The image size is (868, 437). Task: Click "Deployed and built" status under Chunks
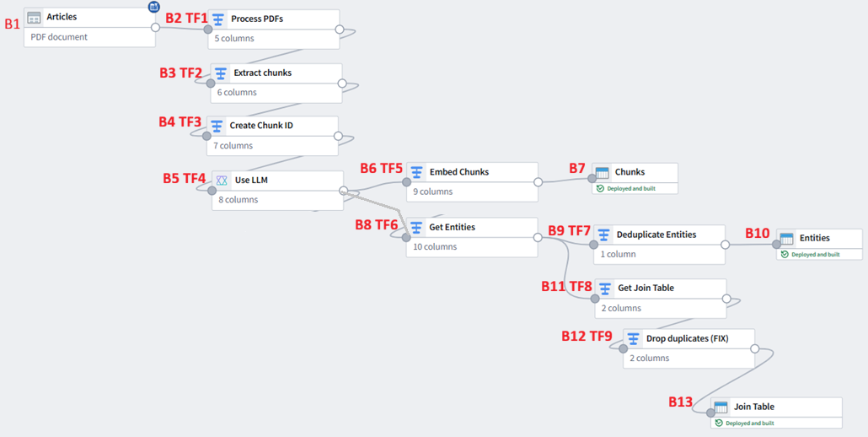pyautogui.click(x=630, y=188)
